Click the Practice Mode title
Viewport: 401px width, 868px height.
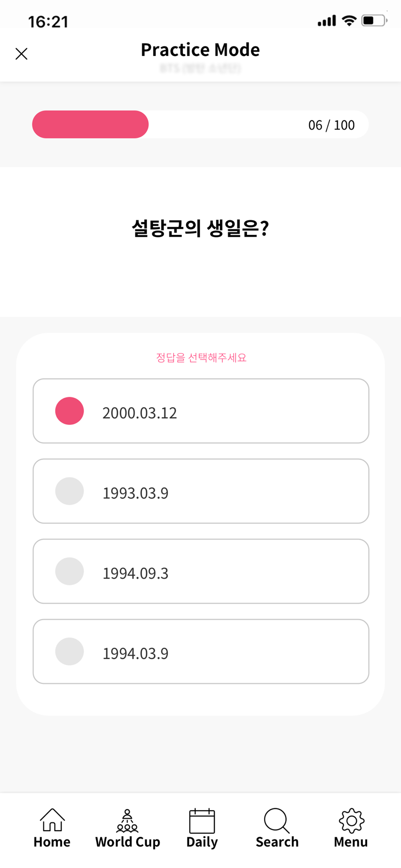click(200, 50)
